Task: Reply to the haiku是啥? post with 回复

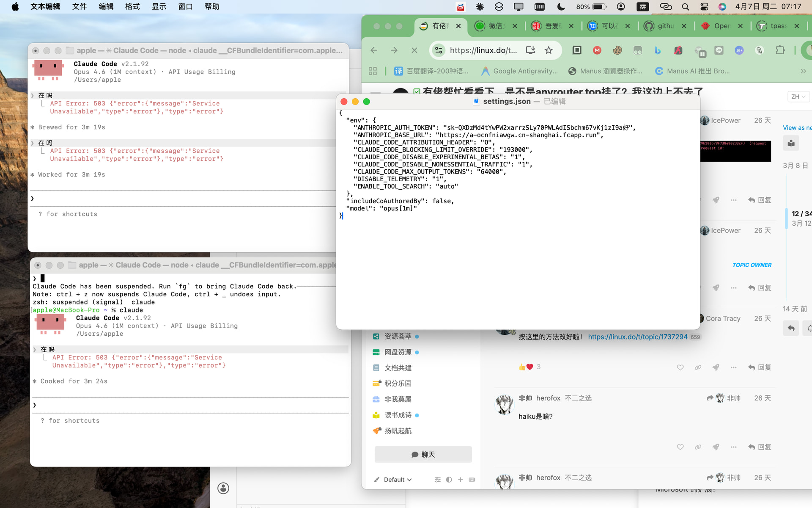Action: click(760, 447)
